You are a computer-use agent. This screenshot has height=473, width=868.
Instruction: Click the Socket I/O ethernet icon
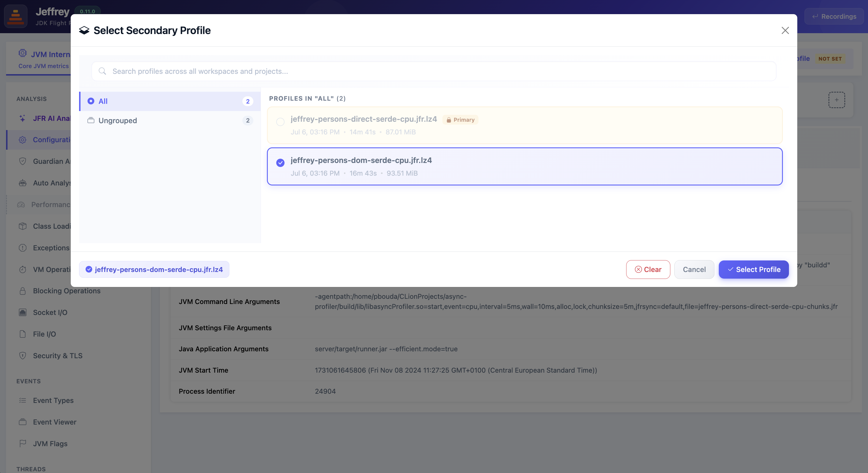[22, 312]
